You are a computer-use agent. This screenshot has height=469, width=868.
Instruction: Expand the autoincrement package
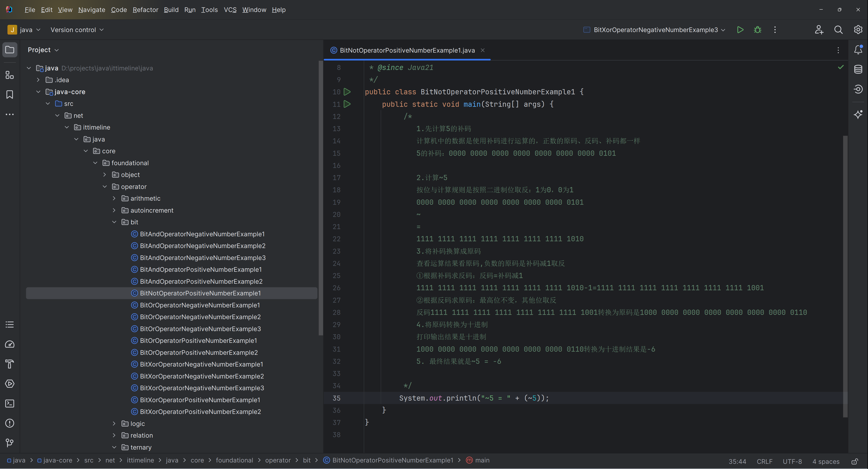(x=114, y=210)
